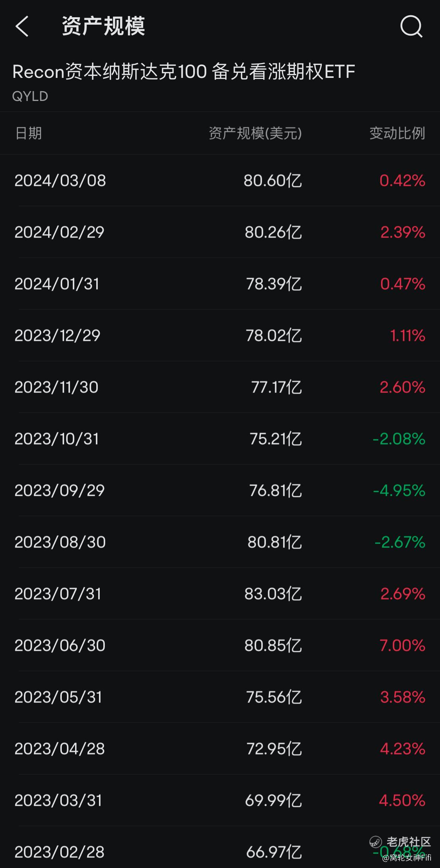Tap the -2.08% change value
The width and height of the screenshot is (440, 868).
[399, 439]
